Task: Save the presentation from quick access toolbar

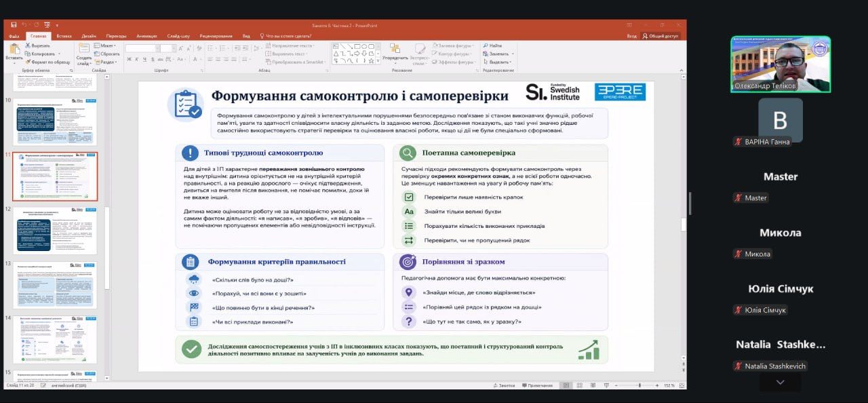Action: 14,25
